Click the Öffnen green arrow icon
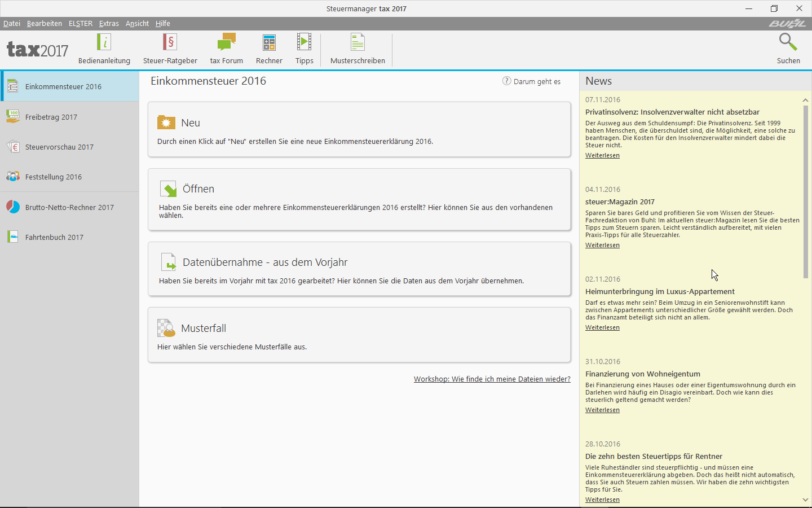 click(x=168, y=189)
